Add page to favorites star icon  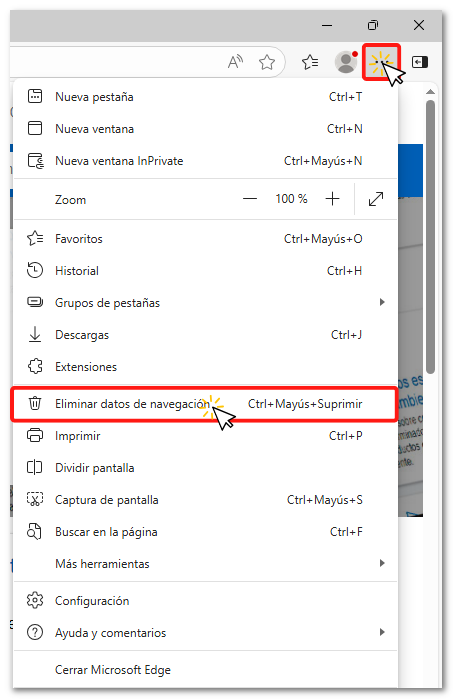pyautogui.click(x=267, y=62)
